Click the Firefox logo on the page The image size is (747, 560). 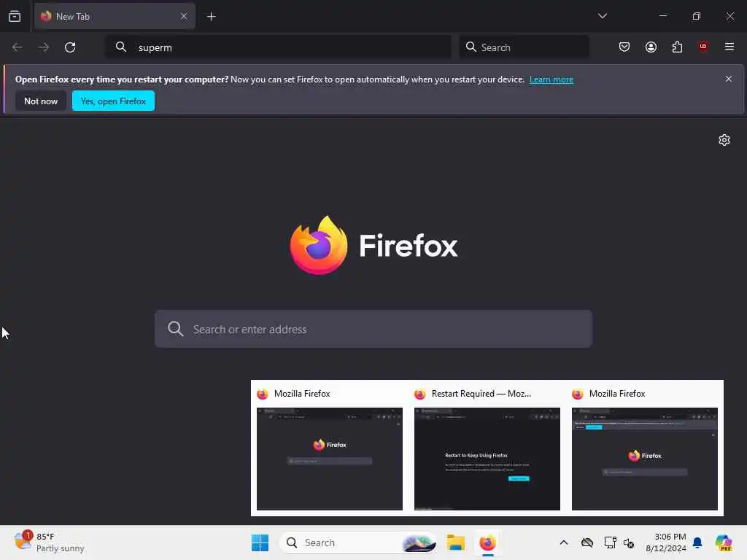[373, 245]
